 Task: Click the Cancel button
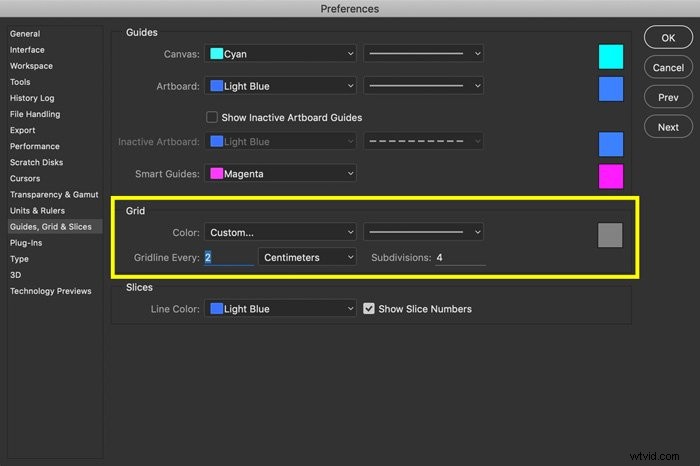668,68
